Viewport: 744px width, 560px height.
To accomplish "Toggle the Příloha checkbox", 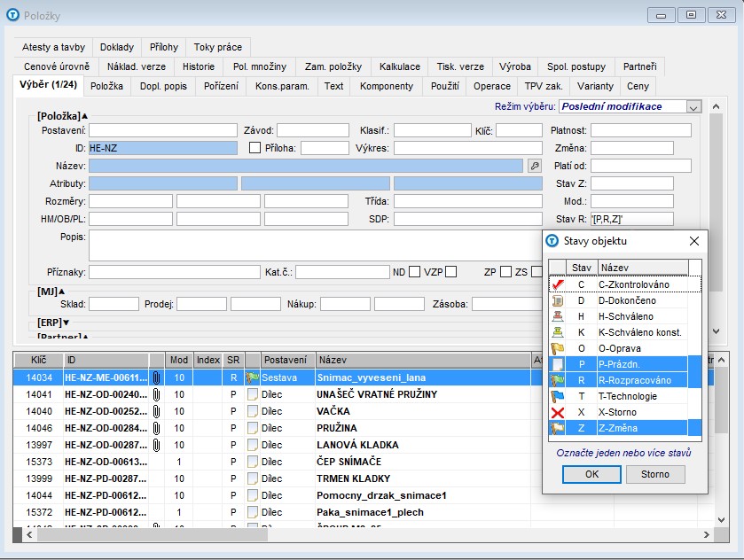I will coord(255,148).
